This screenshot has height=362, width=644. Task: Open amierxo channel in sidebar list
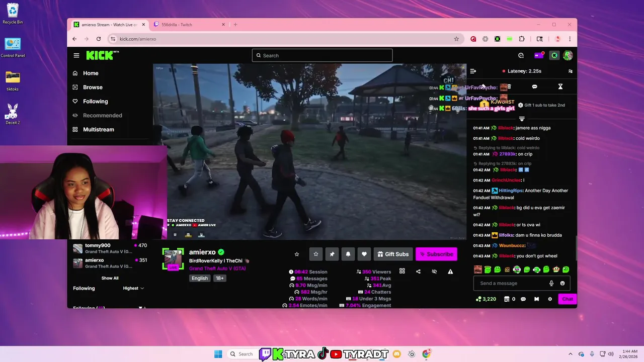coord(110,263)
